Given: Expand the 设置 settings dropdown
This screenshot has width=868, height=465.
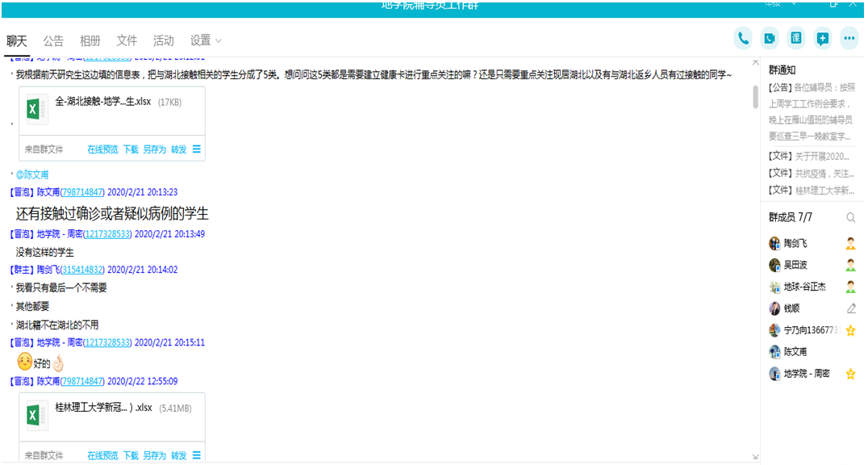Looking at the screenshot, I should coord(206,40).
